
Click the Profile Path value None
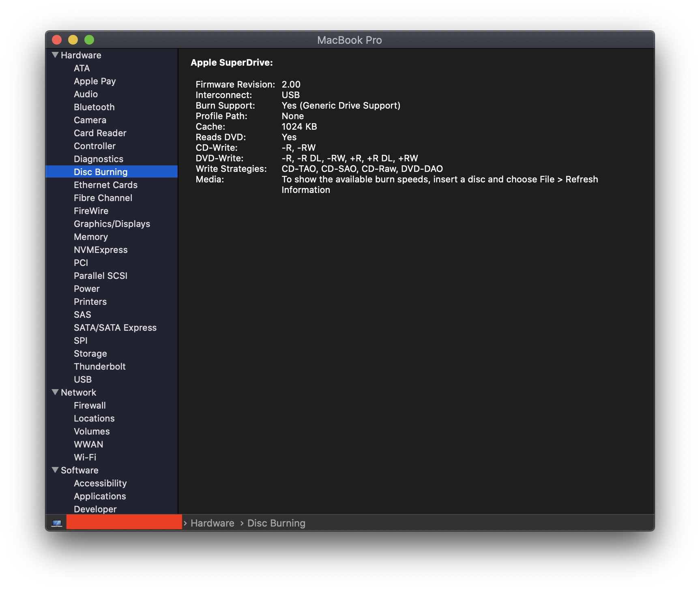293,116
